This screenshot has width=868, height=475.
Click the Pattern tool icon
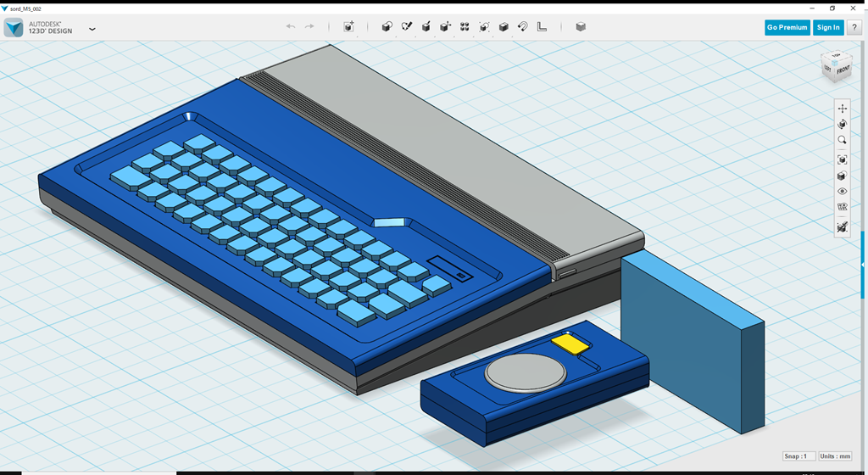coord(465,27)
